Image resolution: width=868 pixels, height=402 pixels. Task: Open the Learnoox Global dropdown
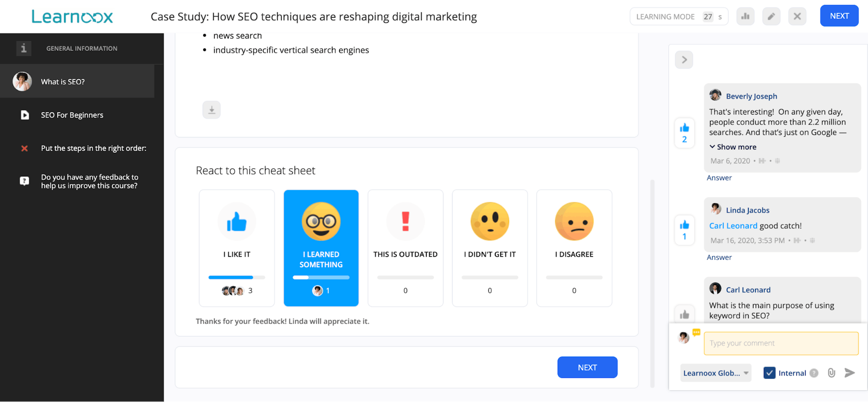(715, 373)
